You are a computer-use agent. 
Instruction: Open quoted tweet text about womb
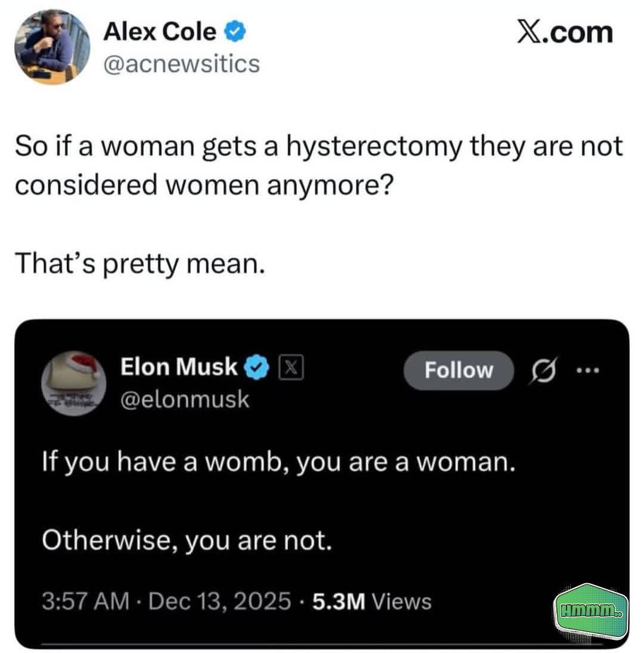pos(278,463)
